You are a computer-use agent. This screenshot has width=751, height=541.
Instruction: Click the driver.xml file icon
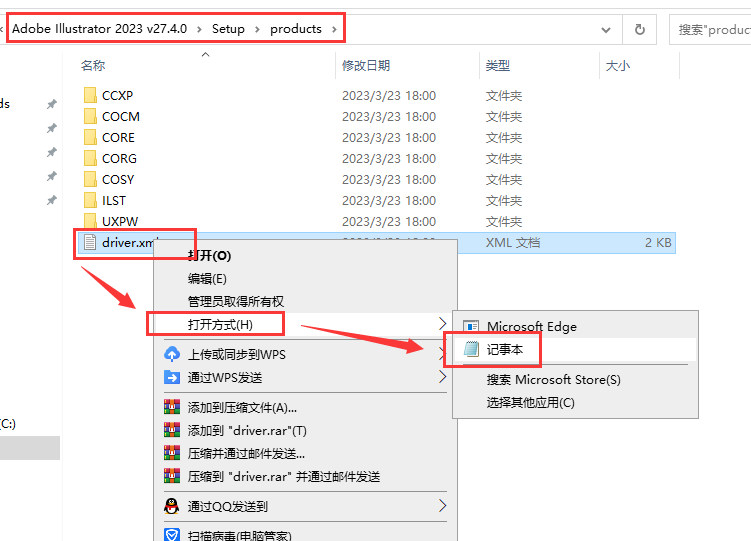90,242
